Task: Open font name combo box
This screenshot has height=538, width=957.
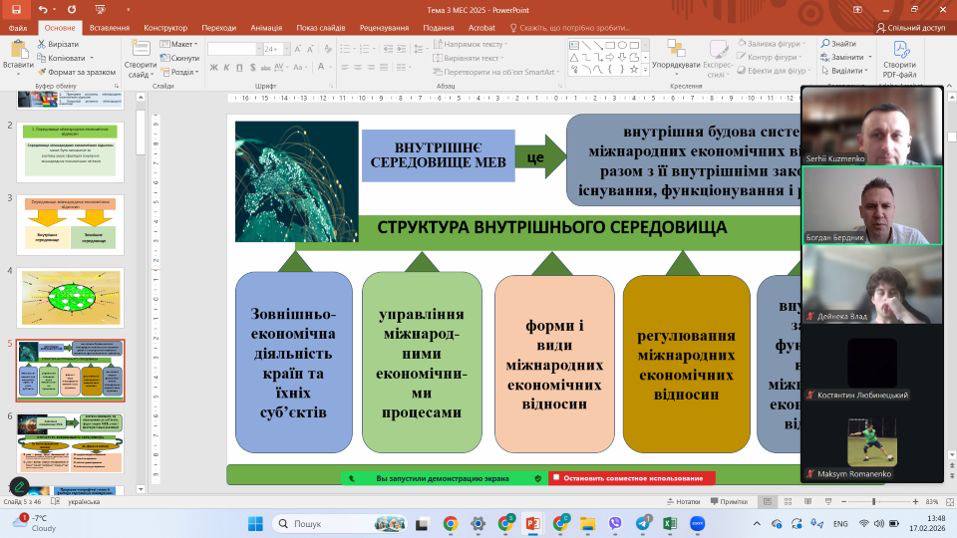Action: pos(234,49)
